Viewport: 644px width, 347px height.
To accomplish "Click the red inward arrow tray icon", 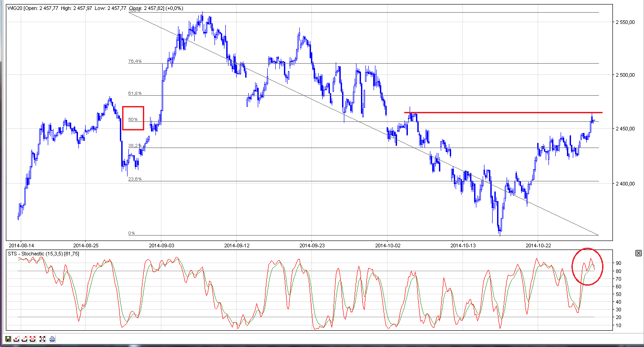I will pyautogui.click(x=17, y=338).
